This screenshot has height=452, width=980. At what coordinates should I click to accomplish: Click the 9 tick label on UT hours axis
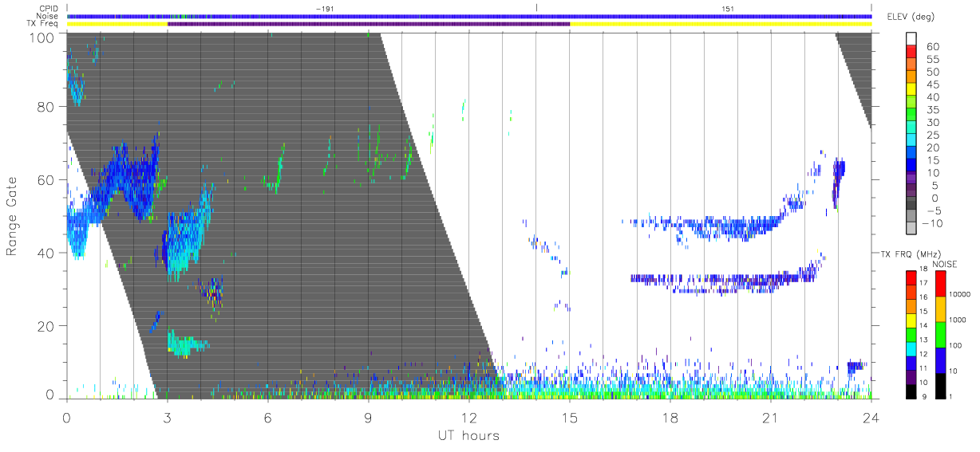[369, 417]
